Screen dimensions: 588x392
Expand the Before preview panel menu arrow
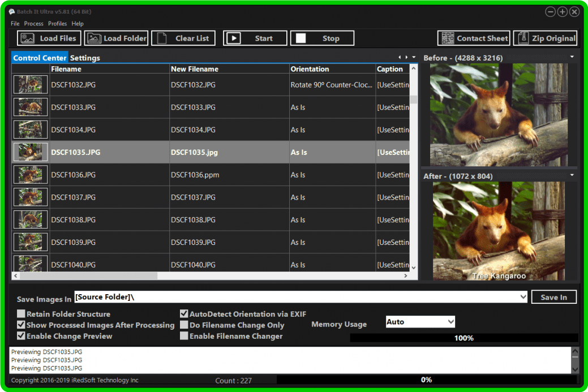click(x=572, y=57)
